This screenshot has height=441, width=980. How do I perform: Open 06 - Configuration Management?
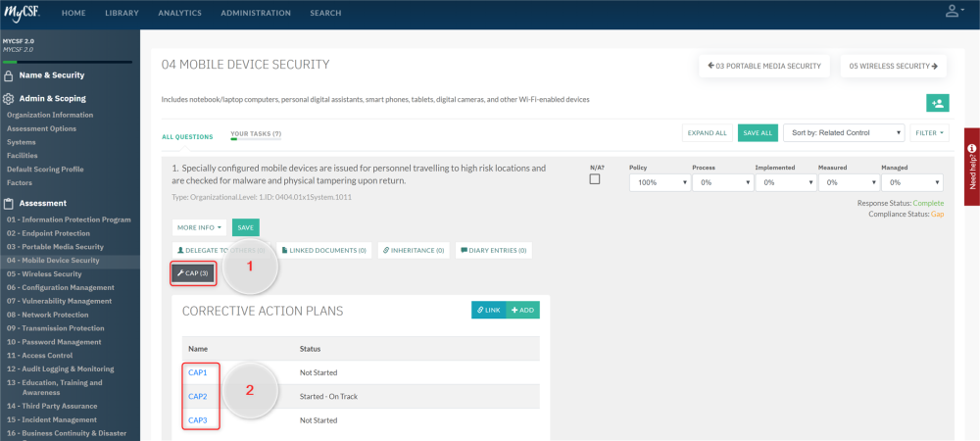click(x=61, y=287)
